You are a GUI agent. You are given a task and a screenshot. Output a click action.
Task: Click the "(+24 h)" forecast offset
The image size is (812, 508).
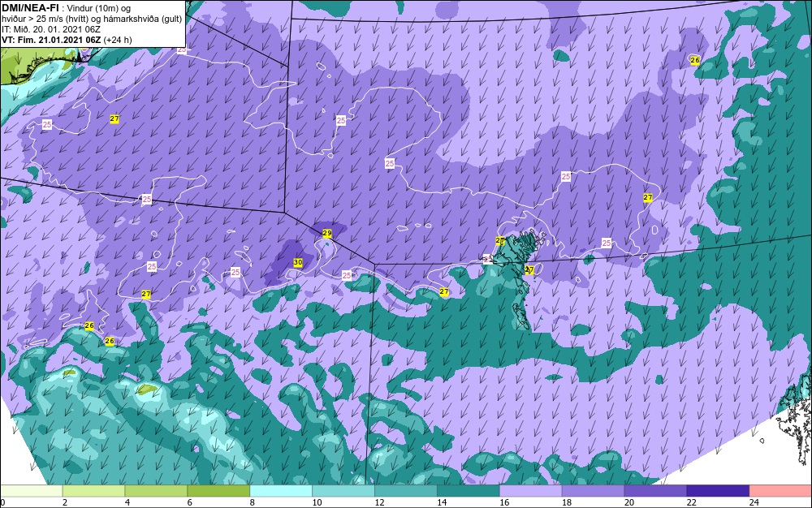(118, 40)
